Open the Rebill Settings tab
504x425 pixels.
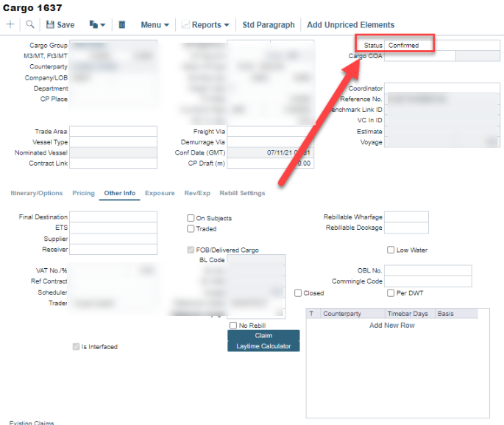242,193
